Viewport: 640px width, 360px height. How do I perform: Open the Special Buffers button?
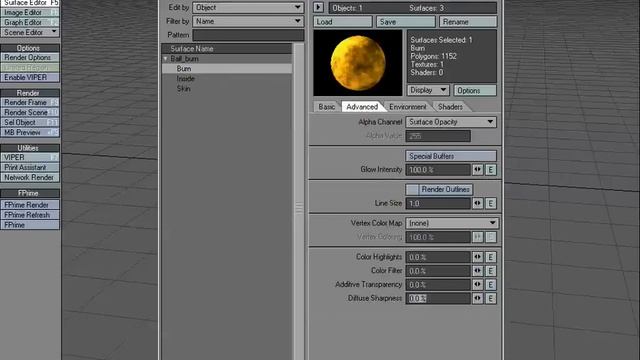click(x=451, y=156)
